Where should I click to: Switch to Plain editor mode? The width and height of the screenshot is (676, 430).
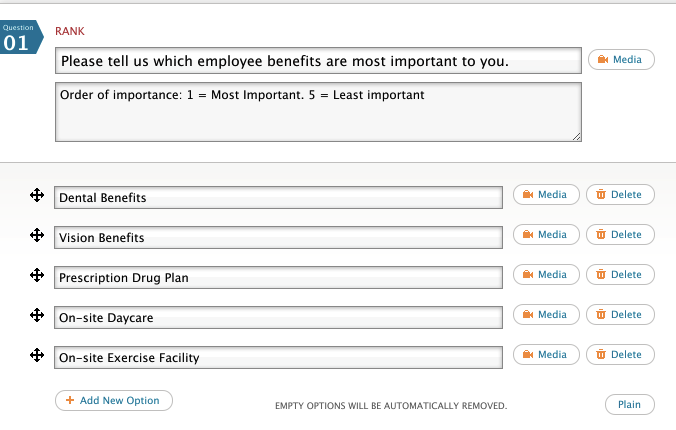[629, 405]
